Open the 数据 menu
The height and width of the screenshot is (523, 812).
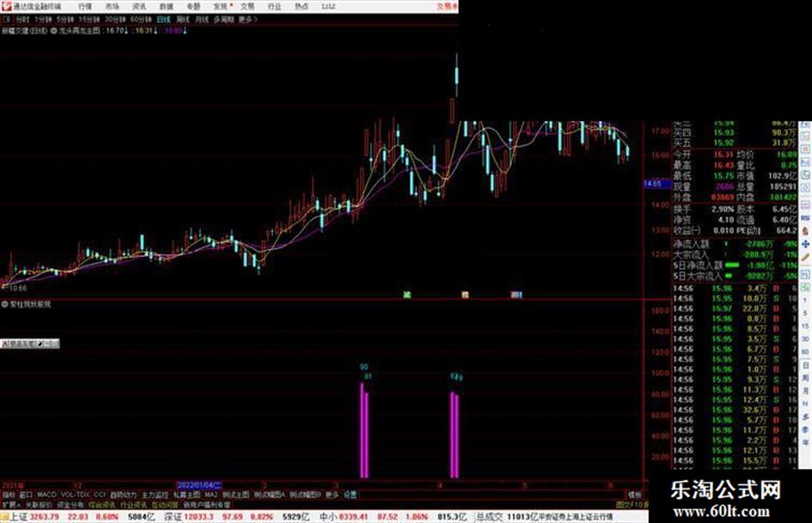coord(166,6)
